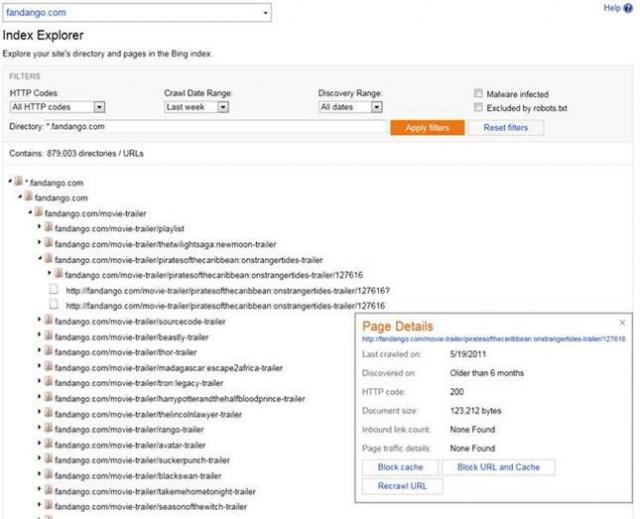Viewport: 640px width, 519px height.
Task: Open the Page Details URL link
Action: click(x=493, y=339)
